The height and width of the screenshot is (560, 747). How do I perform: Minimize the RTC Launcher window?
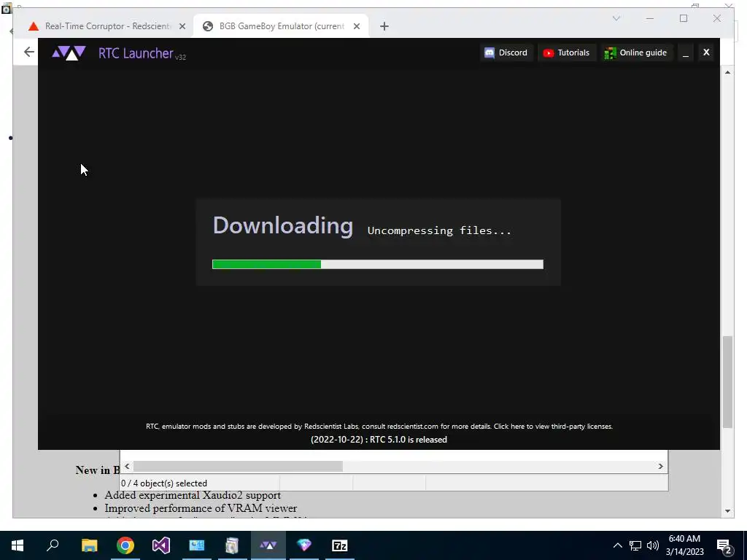click(x=686, y=52)
